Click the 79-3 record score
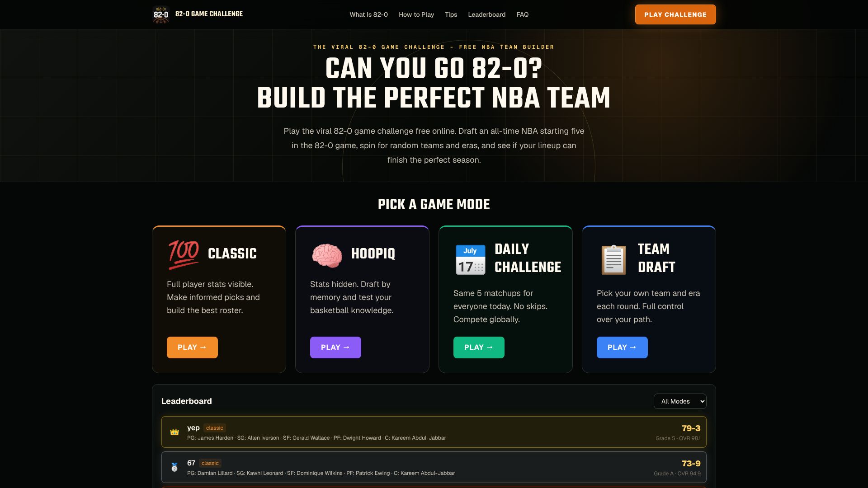 coord(691,428)
